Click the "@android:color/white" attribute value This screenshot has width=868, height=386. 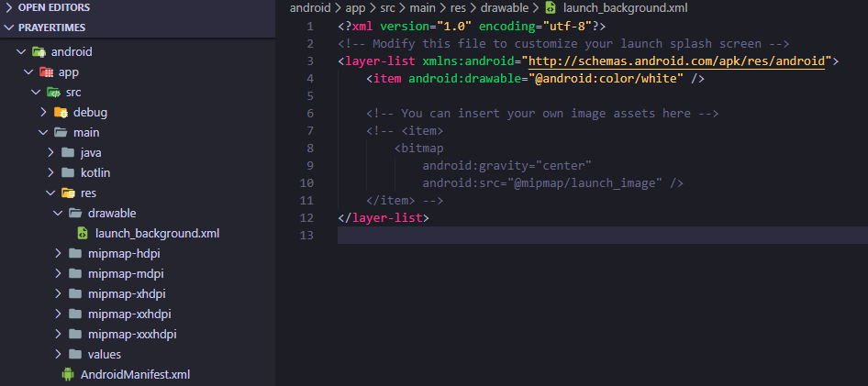(606, 79)
